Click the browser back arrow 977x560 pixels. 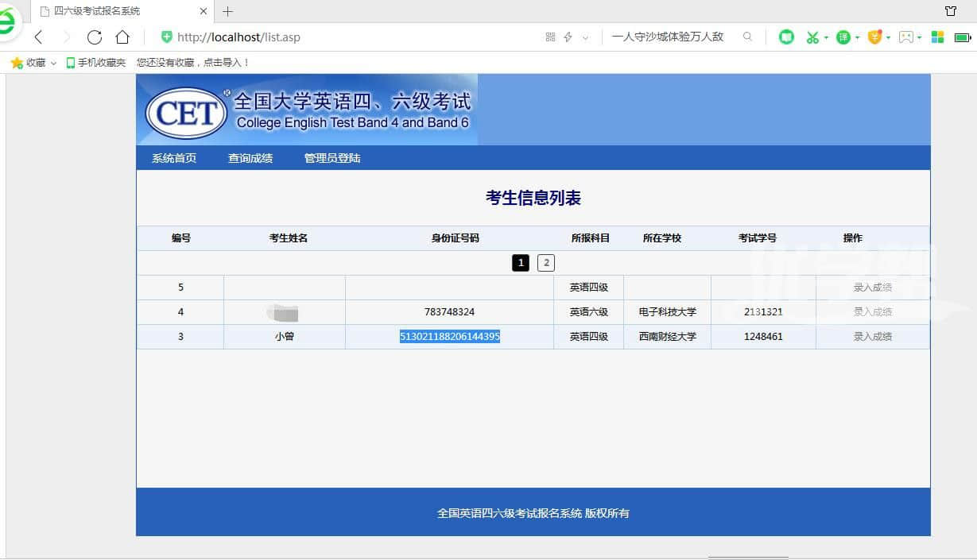tap(38, 37)
